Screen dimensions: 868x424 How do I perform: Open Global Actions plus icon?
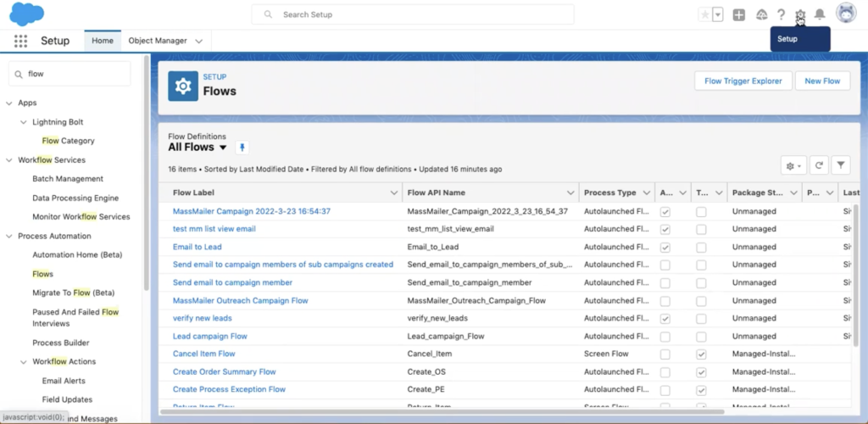[739, 14]
